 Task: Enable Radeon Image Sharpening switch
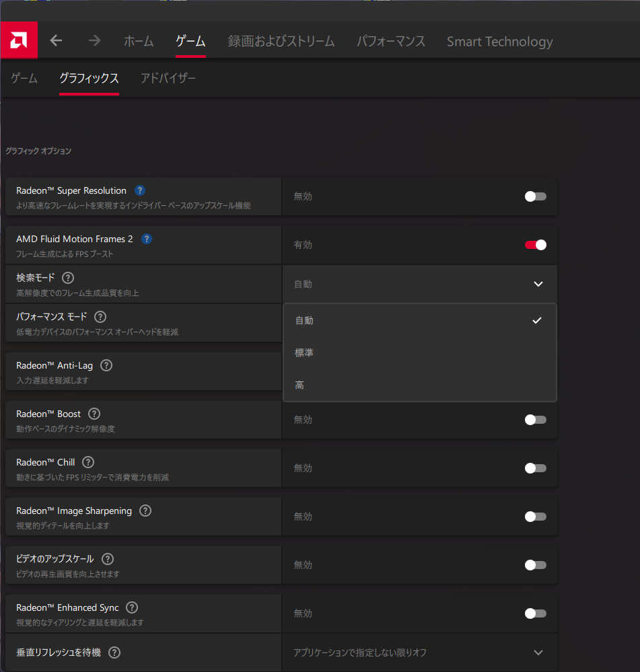(536, 517)
